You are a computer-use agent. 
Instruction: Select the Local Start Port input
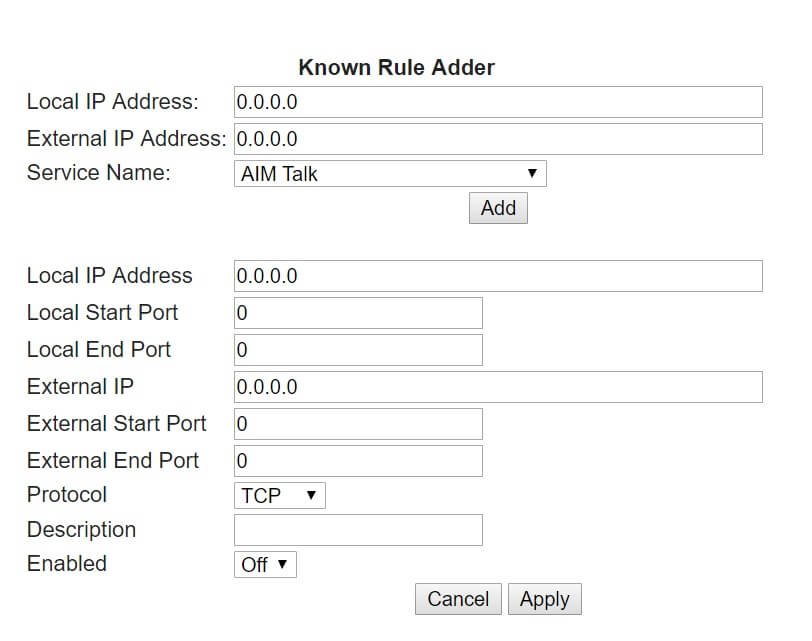click(x=357, y=313)
